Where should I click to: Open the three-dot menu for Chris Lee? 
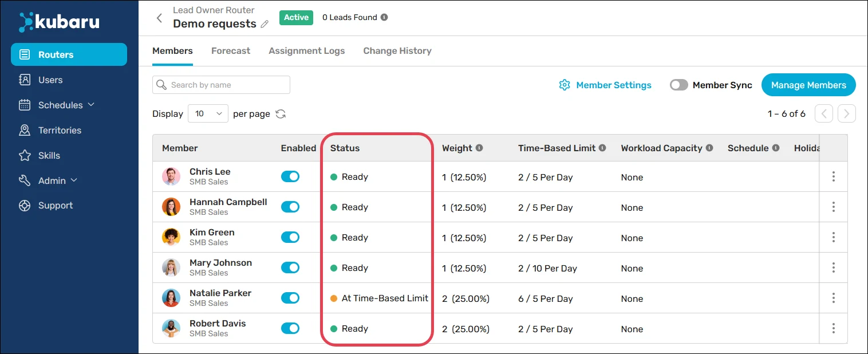point(834,176)
